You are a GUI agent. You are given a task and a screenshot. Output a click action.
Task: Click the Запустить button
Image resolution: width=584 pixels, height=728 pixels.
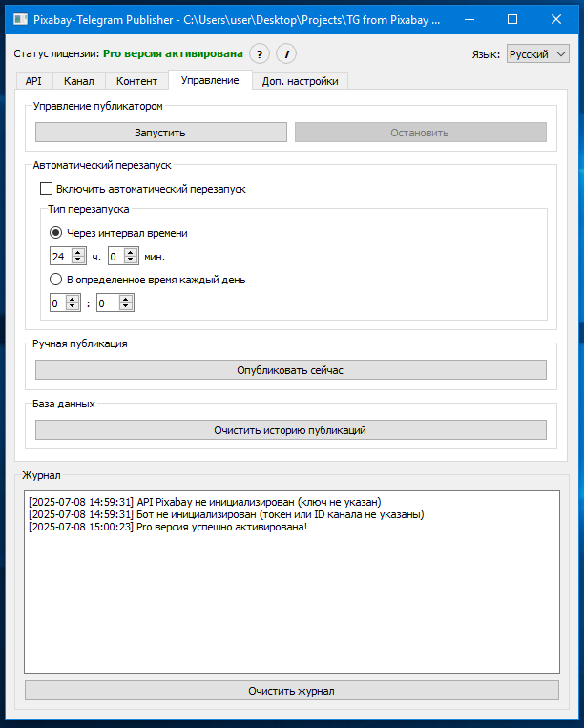[160, 133]
